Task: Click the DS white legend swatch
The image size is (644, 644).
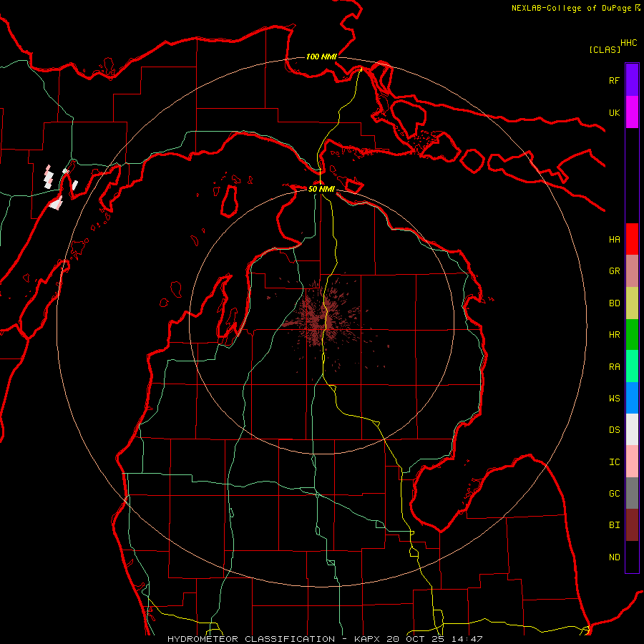Action: [x=632, y=429]
